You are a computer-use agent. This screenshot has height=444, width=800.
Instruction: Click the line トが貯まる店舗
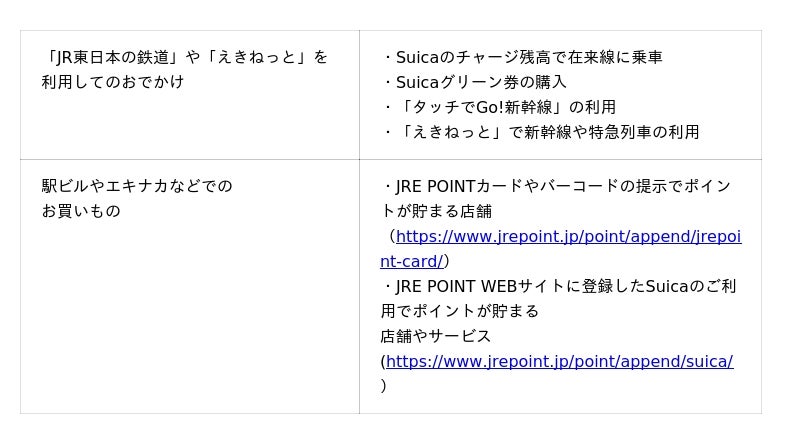click(x=436, y=211)
